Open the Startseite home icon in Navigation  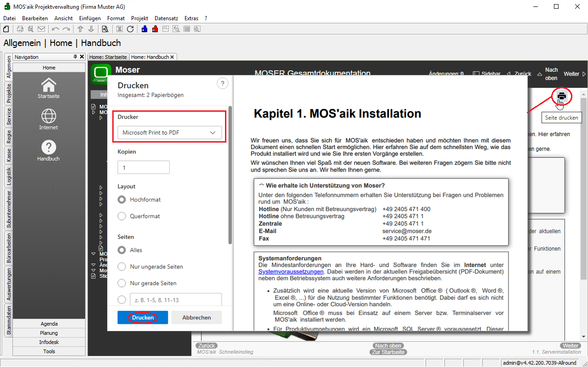49,86
